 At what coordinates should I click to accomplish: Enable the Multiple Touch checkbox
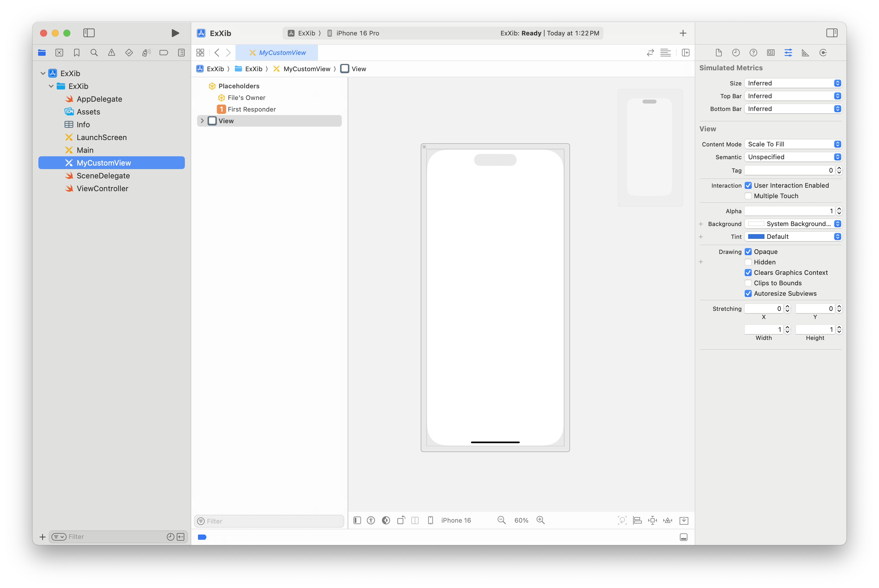748,196
